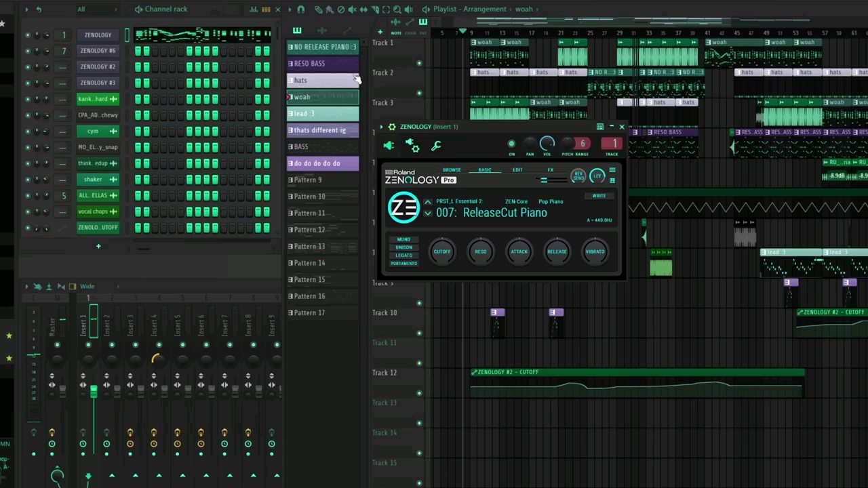Select previous Zenology preset with up chevron
Screen dimensions: 868x488
click(x=428, y=202)
